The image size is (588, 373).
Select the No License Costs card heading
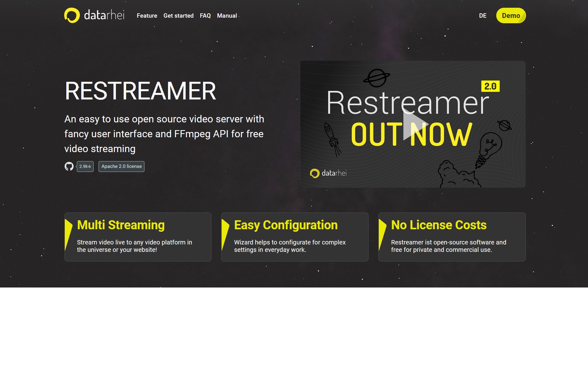(x=439, y=225)
